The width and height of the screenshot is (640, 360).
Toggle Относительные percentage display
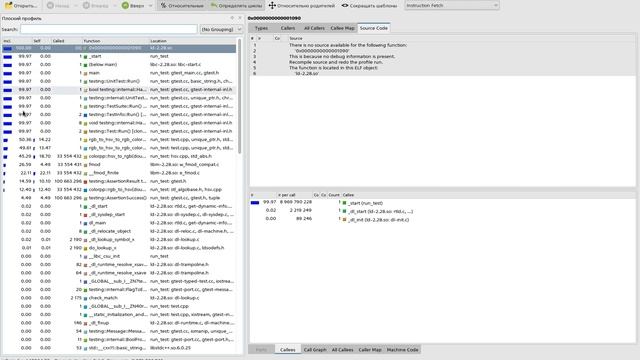(x=182, y=6)
